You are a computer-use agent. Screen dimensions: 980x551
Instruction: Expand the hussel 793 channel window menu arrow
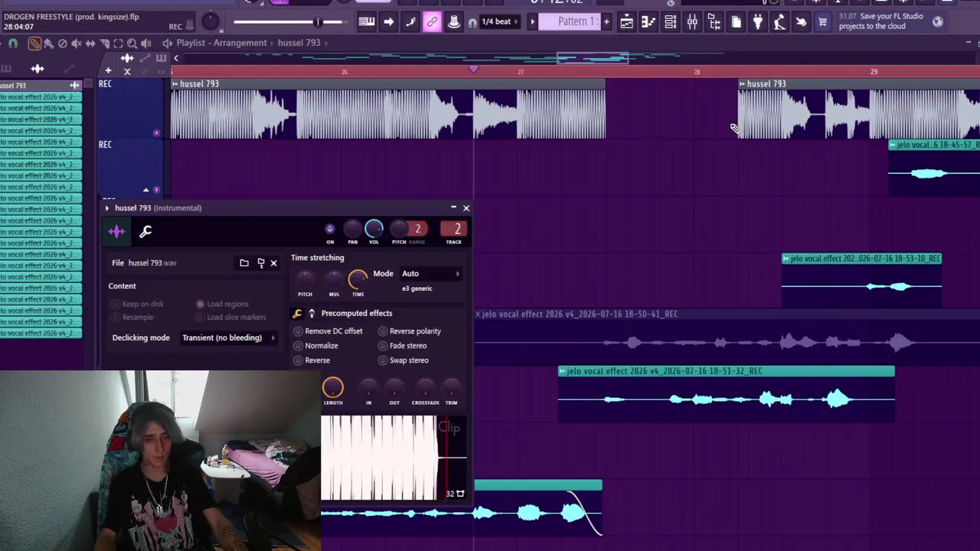(107, 208)
